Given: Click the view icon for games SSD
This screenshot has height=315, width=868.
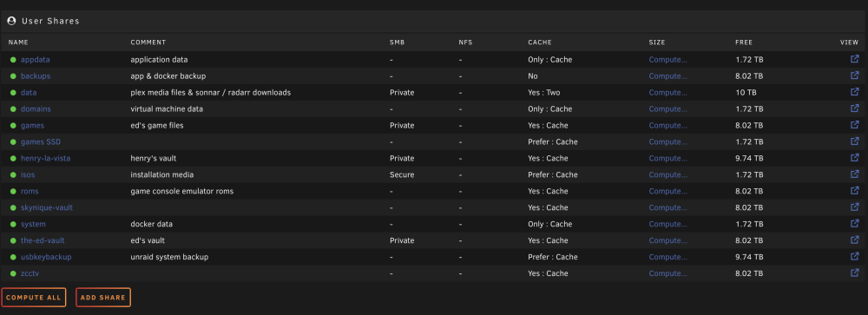Looking at the screenshot, I should 855,141.
